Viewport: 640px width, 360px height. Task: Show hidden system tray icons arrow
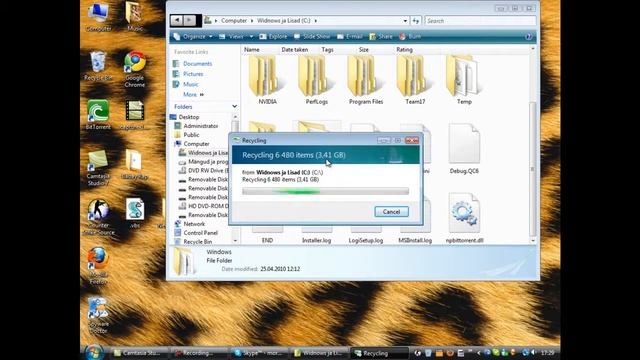point(479,353)
